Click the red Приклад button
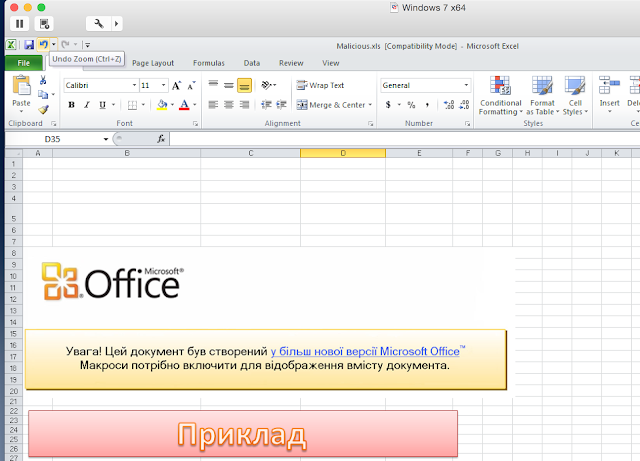The height and width of the screenshot is (461, 640). (243, 434)
